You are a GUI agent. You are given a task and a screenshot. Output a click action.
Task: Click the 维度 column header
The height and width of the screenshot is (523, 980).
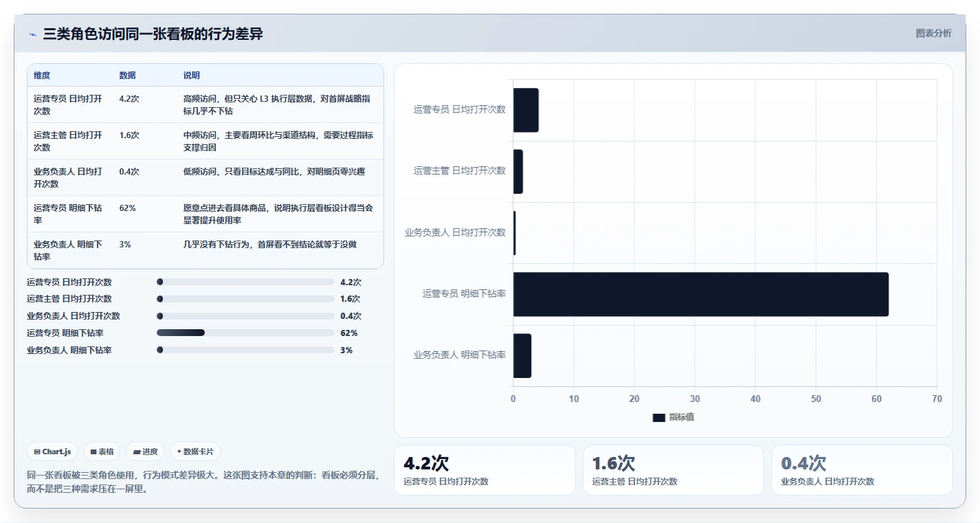42,76
